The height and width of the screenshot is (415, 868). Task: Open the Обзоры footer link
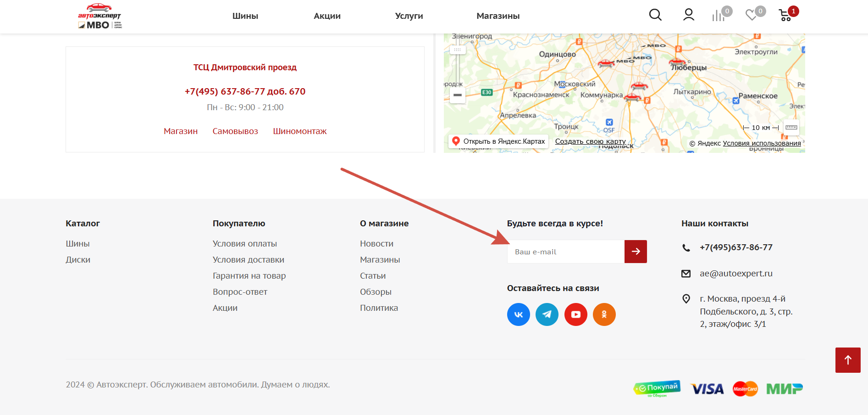376,292
